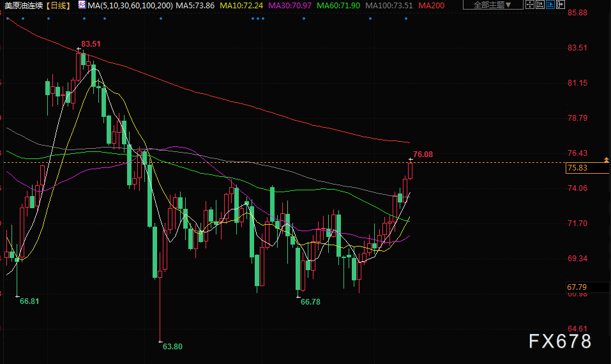Click the 美原油连续 instrument name
Screen dimensions: 611x364
24,6
